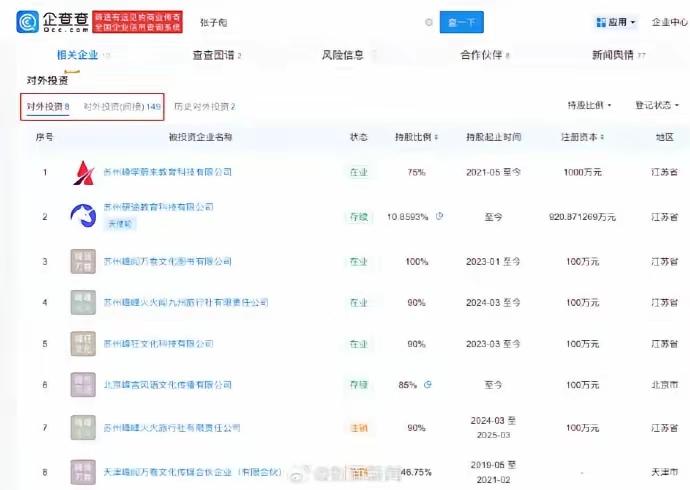The width and height of the screenshot is (690, 490).
Task: Switch to the 合作伙伴 tab
Action: tap(481, 55)
